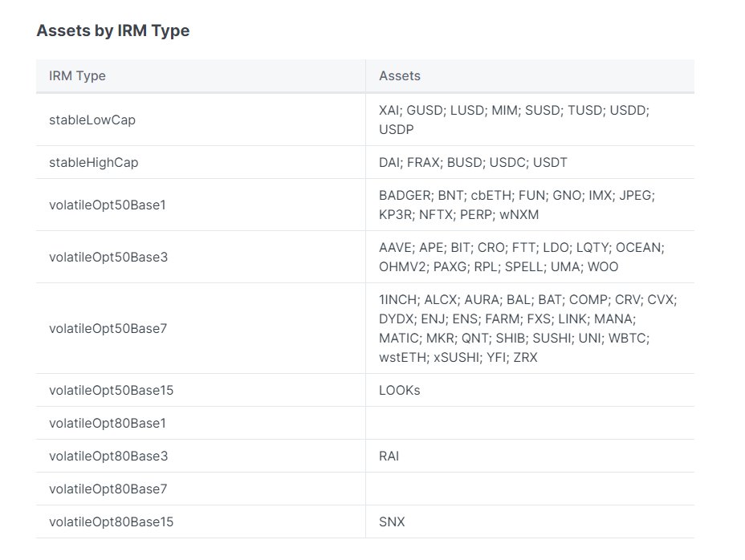Click the 'IRM Type' column header

tap(201, 76)
